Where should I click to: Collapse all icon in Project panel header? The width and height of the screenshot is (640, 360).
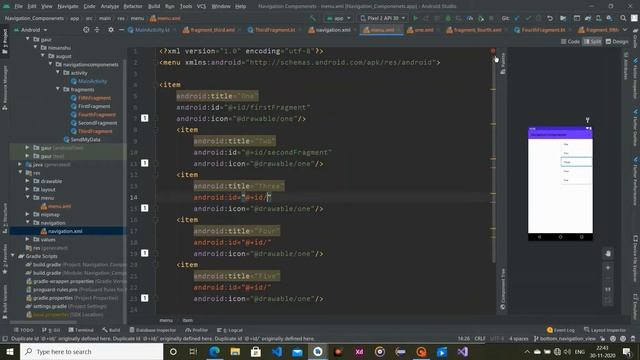(97, 30)
